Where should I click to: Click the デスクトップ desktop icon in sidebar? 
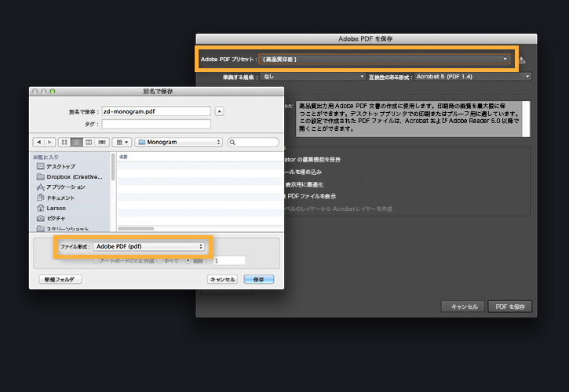40,166
